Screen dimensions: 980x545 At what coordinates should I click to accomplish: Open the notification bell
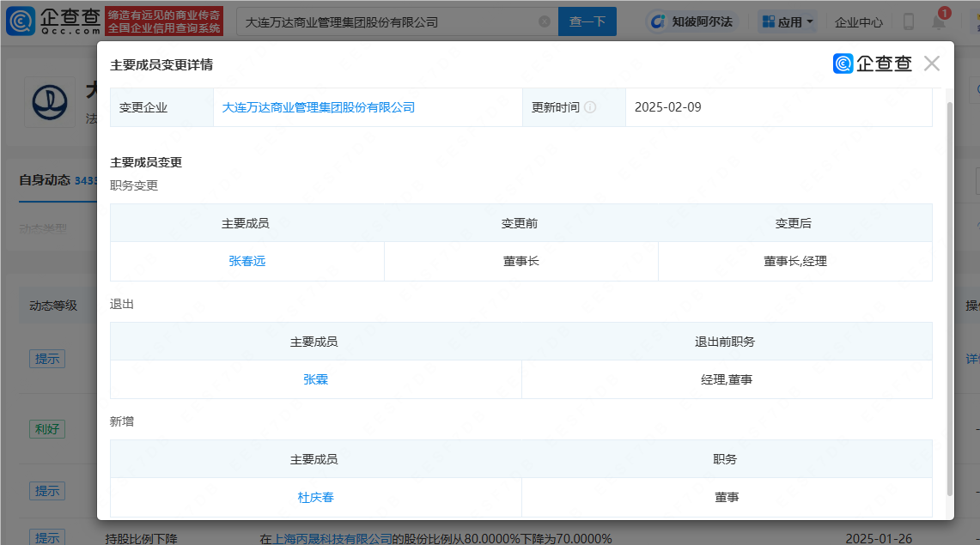tap(939, 21)
